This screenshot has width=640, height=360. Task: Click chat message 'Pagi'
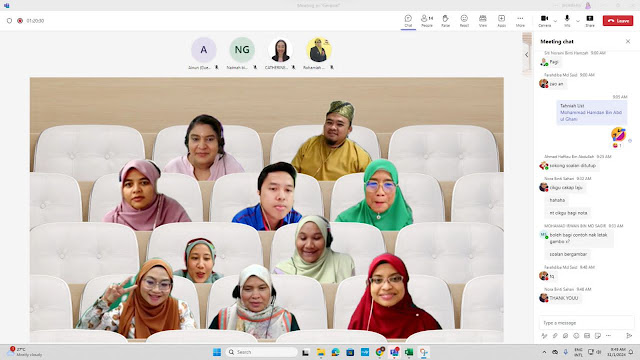[554, 62]
